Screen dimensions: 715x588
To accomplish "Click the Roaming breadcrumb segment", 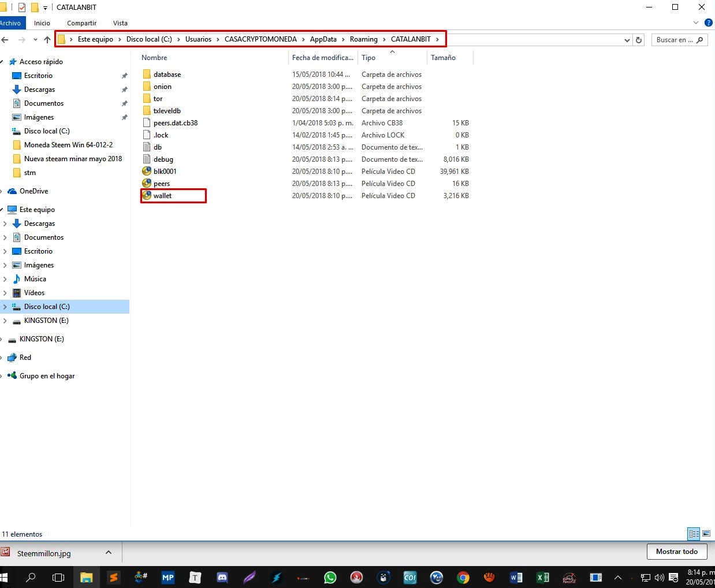I will click(x=363, y=39).
